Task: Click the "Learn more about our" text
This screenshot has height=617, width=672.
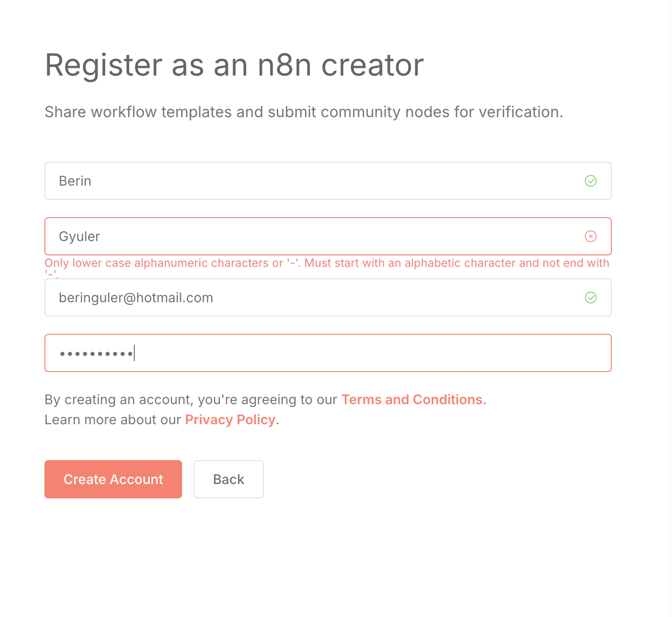Action: point(112,419)
